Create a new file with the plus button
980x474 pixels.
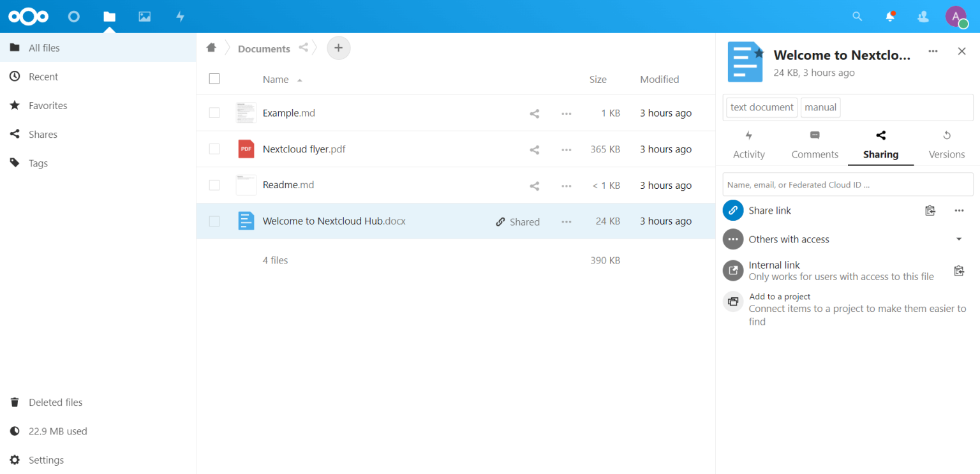[x=338, y=48]
